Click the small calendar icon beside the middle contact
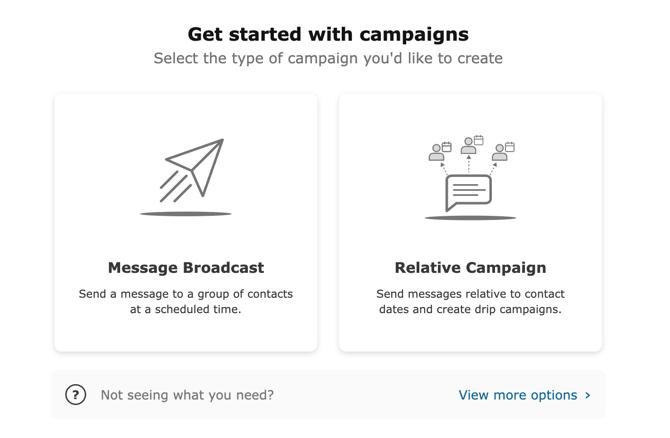This screenshot has width=670, height=438. tap(479, 140)
